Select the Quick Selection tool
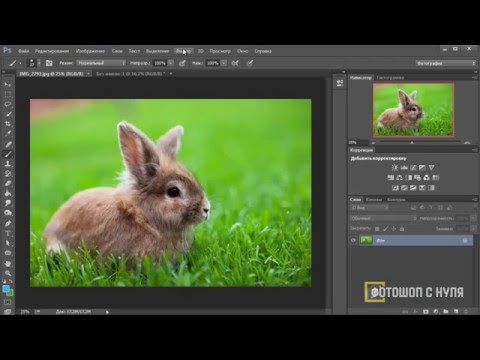This screenshot has width=480, height=360. (x=8, y=114)
